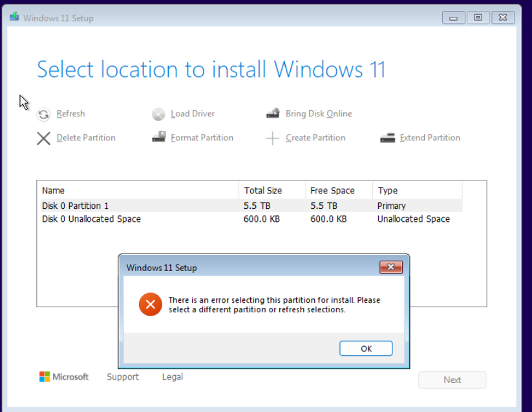Click the Refresh circular arrow icon
Screen dimensions: 532x412
pos(43,114)
